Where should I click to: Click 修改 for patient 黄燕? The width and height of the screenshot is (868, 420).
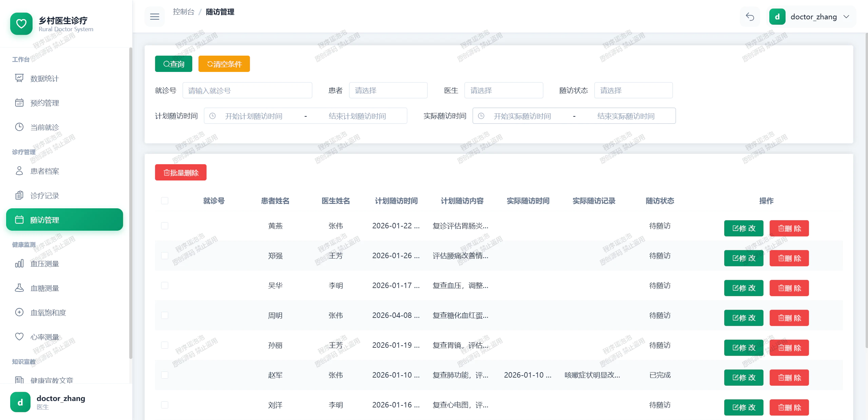[744, 228]
